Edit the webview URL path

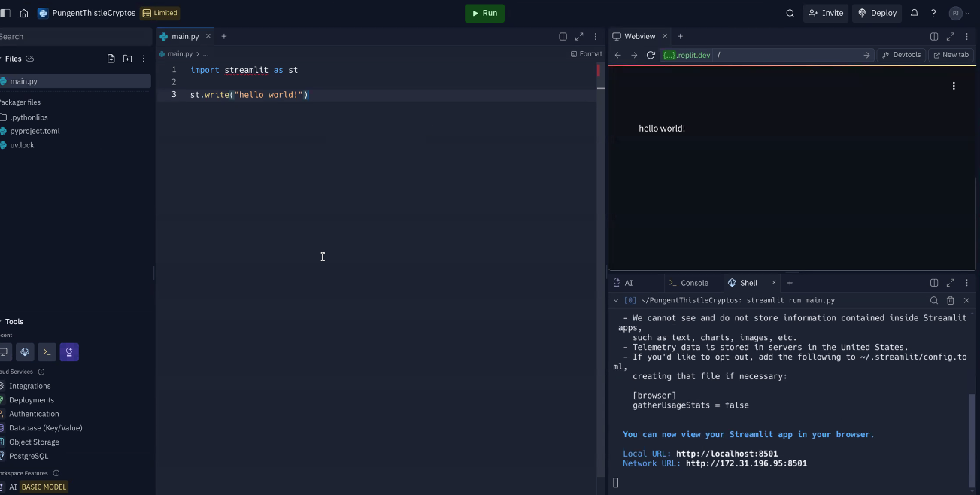[786, 55]
